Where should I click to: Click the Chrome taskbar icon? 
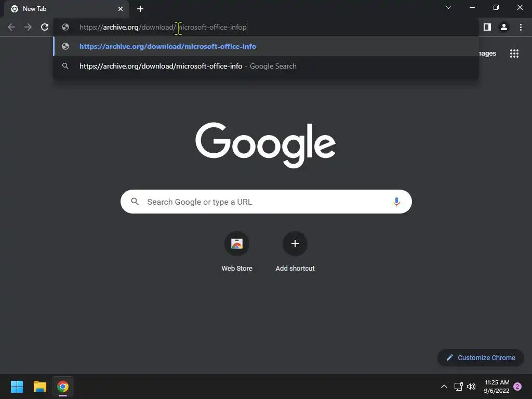pyautogui.click(x=63, y=387)
